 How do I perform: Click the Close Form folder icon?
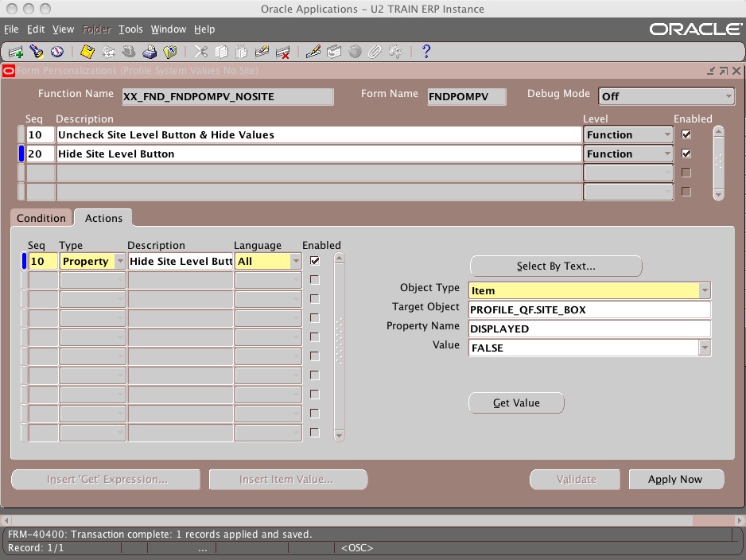(x=170, y=52)
